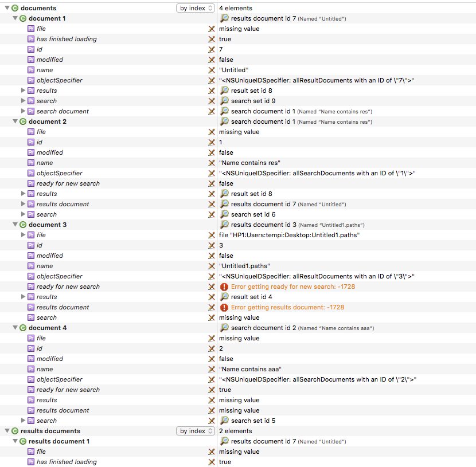Click the magnifier icon beside search set id 6
Screen dimensions: 476x467
[225, 214]
